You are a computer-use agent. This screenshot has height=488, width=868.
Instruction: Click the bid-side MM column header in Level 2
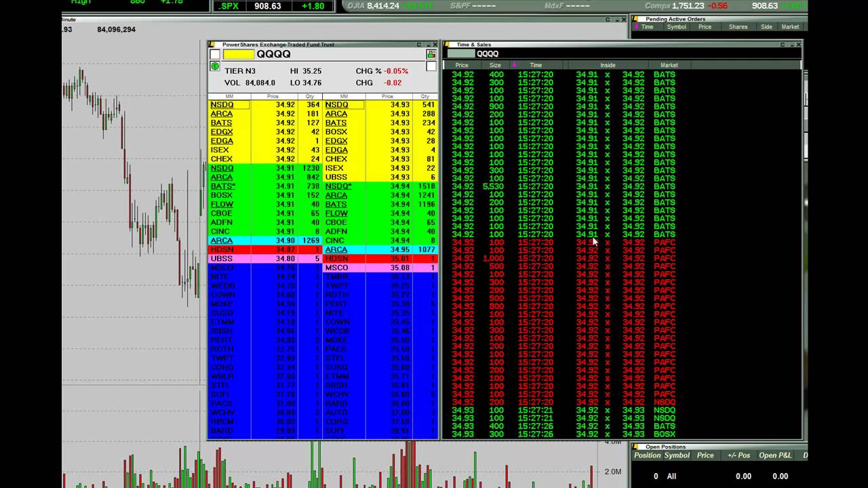tap(229, 97)
